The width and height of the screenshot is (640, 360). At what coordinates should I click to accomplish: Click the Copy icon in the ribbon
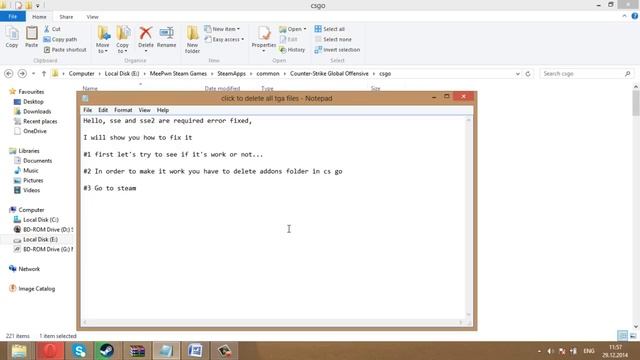12,37
